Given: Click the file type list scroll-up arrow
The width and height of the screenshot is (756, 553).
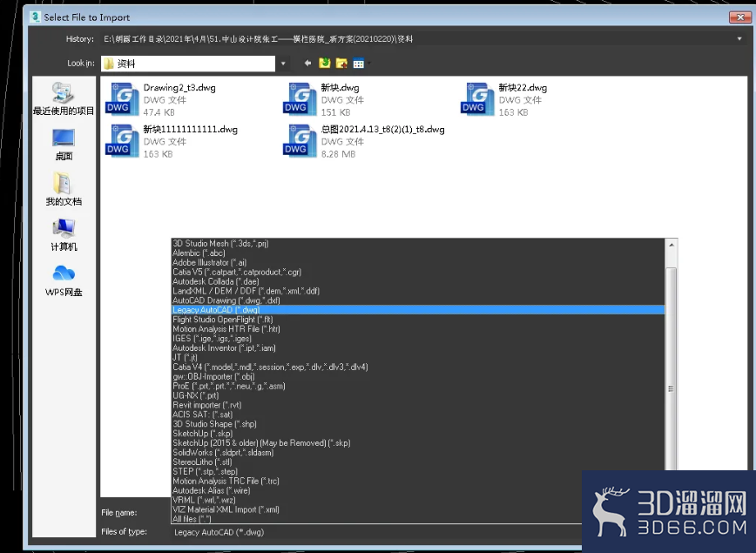Looking at the screenshot, I should click(x=672, y=245).
